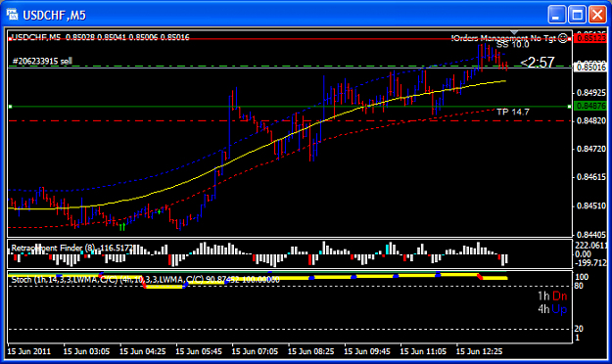Image resolution: width=612 pixels, height=364 pixels.
Task: Click the green 0.84876 price tag
Action: pos(590,106)
